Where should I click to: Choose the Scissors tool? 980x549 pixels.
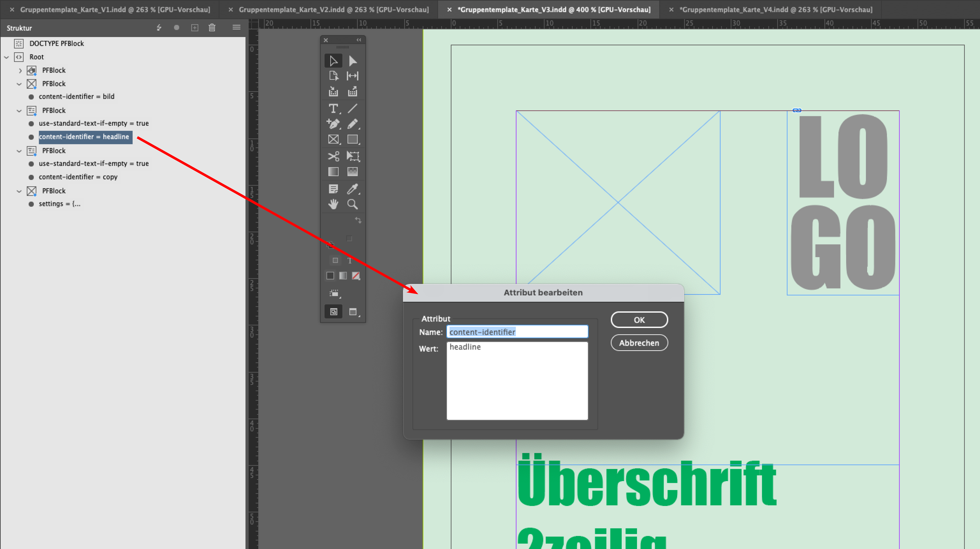tap(333, 156)
